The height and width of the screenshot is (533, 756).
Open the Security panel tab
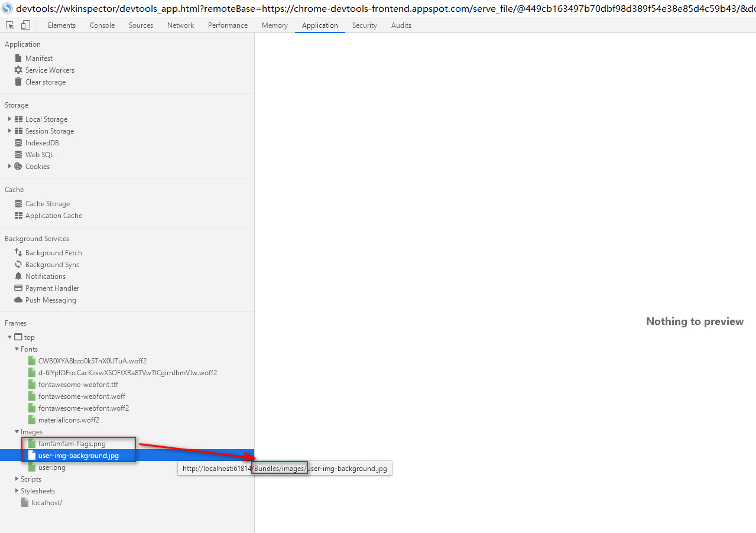point(364,25)
